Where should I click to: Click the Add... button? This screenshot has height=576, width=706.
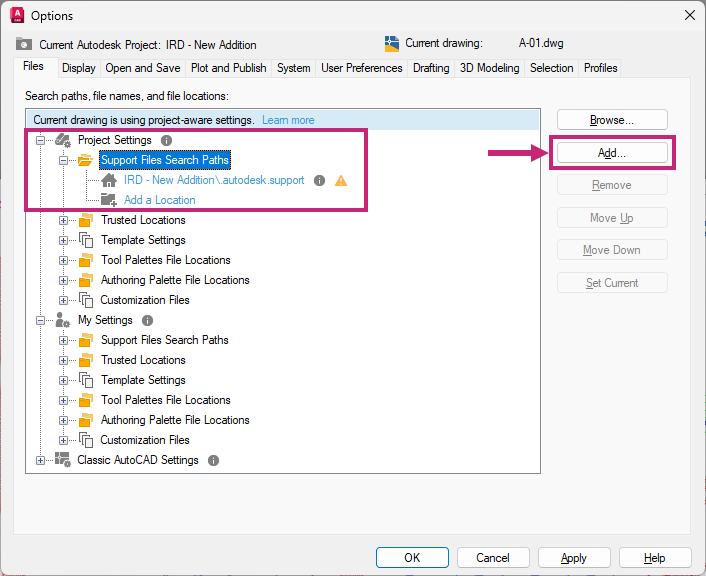pyautogui.click(x=612, y=153)
